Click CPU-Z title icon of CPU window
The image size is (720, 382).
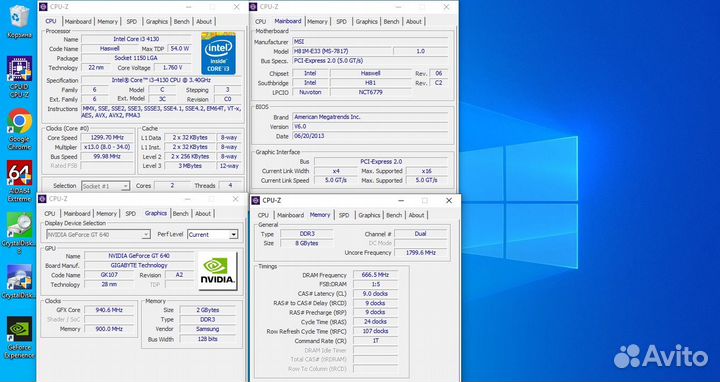tap(43, 6)
